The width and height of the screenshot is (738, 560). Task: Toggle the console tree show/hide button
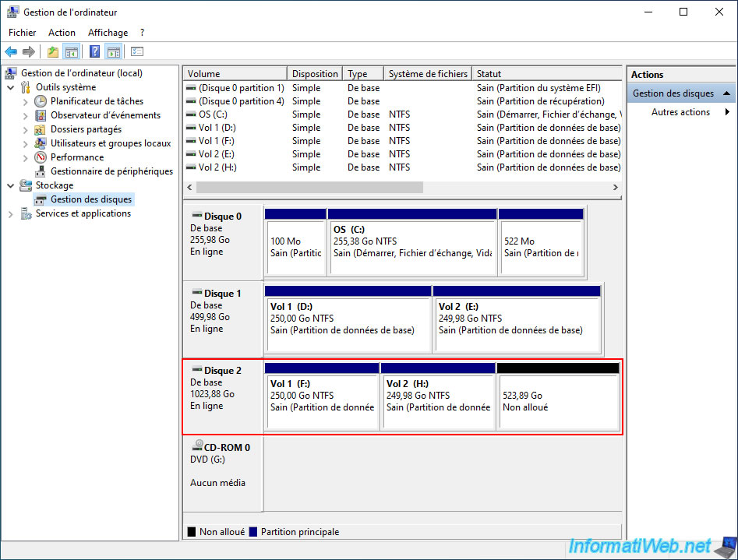point(72,52)
